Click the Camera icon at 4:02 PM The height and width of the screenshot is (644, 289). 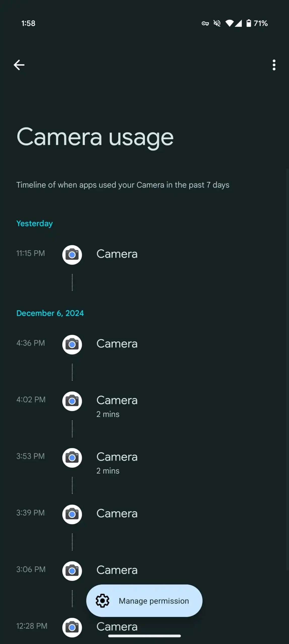[72, 401]
